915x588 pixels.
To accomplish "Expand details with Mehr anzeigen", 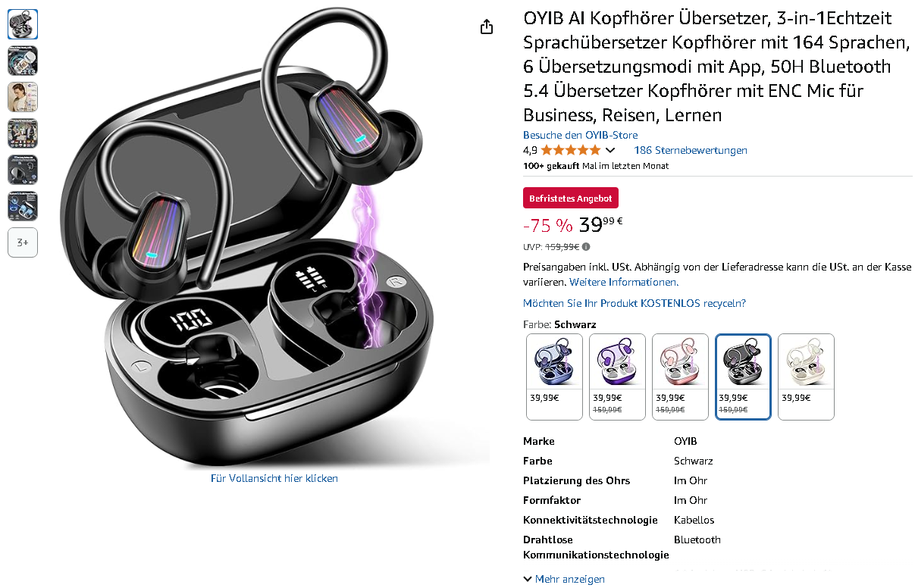I will pyautogui.click(x=564, y=579).
